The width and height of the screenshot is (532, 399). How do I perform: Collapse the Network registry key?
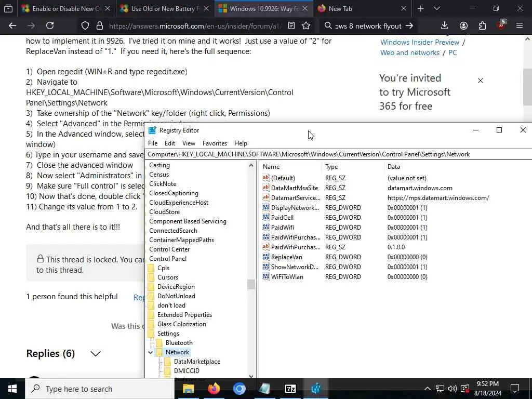(x=150, y=352)
